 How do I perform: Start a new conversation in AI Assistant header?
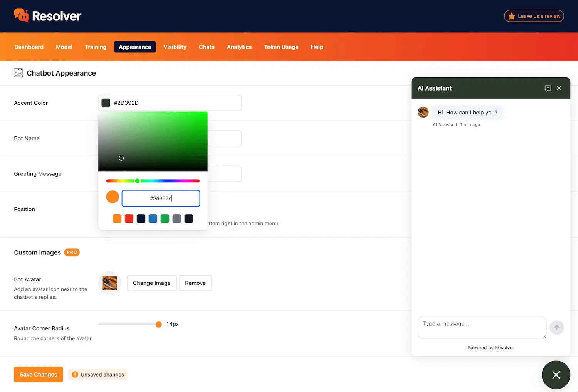[x=548, y=88]
